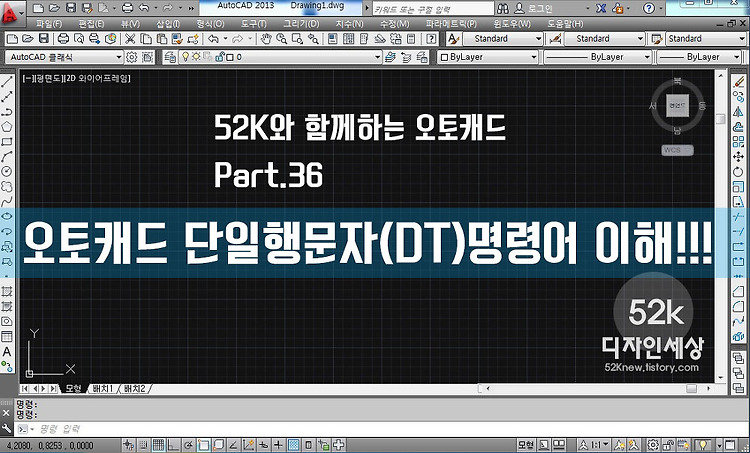Switch to the 배치1 layout tab
This screenshot has width=750, height=453.
[x=103, y=388]
